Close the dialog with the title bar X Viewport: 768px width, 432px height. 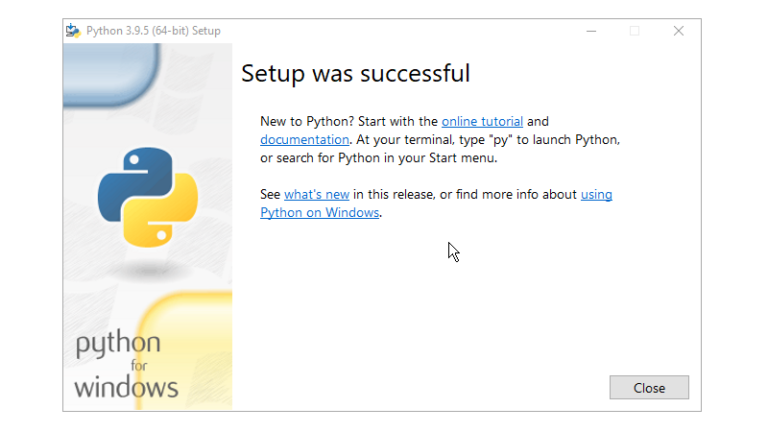tap(678, 31)
